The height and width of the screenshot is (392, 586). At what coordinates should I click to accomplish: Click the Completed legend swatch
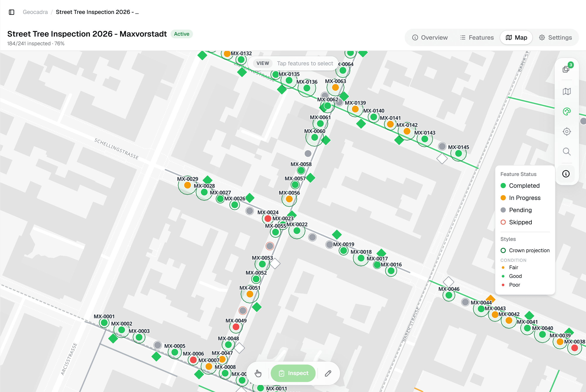(x=503, y=186)
